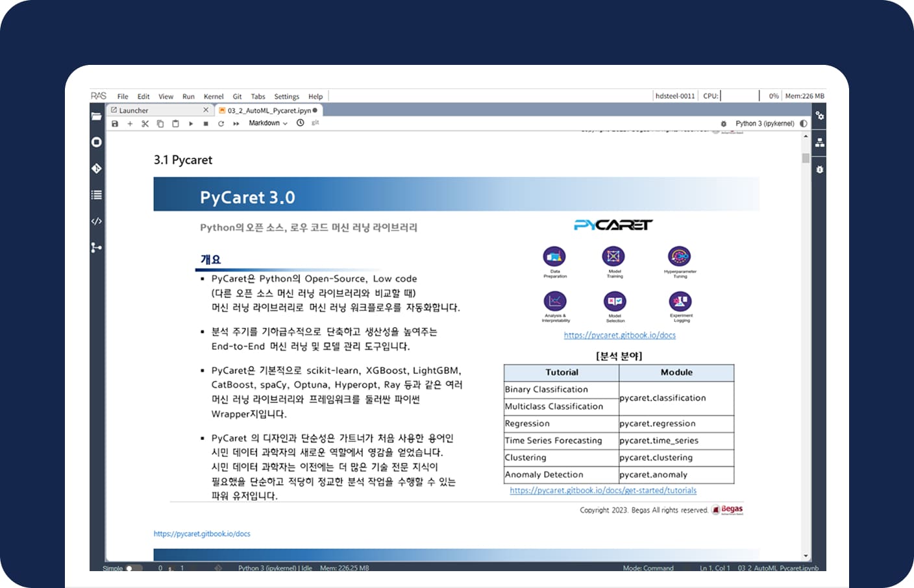This screenshot has height=588, width=914.
Task: Open the debugger bug icon in right sidebar
Action: tap(820, 169)
